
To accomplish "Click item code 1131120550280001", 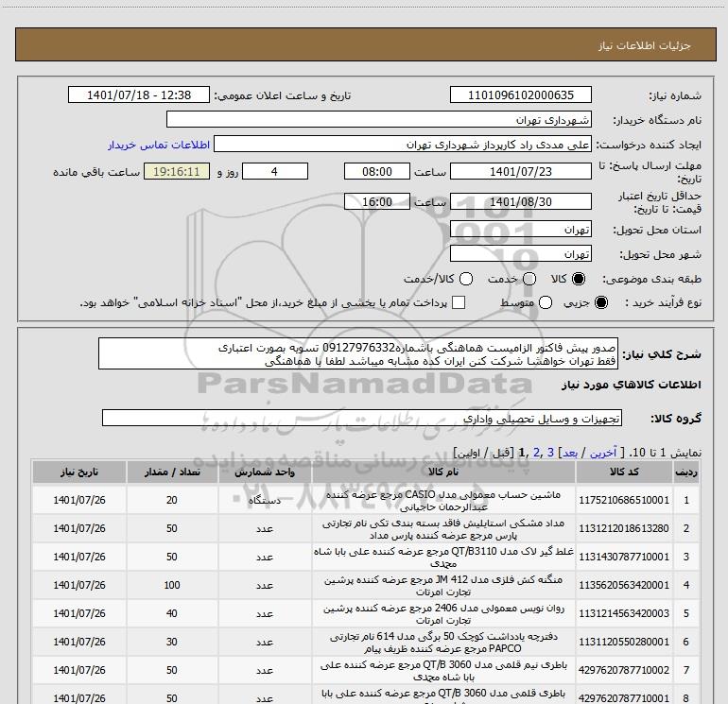I will click(x=624, y=642).
